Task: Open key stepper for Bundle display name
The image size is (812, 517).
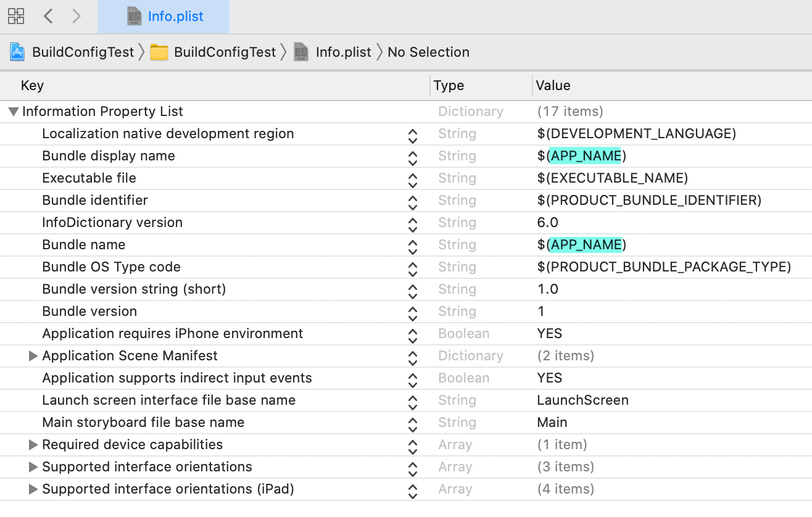Action: tap(413, 157)
